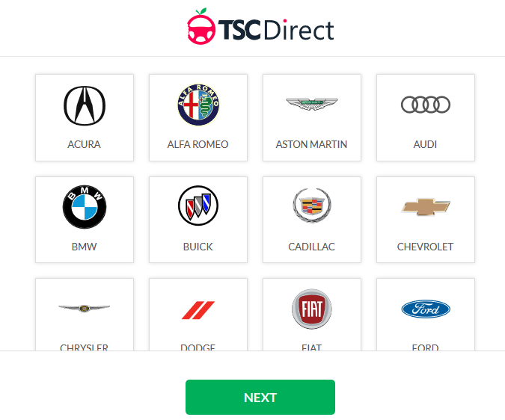This screenshot has height=420, width=505.
Task: Select the BMW roundel logo
Action: tap(85, 207)
